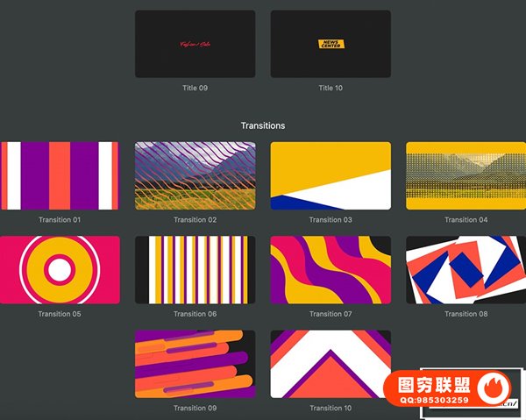Choose the Transition 09 diagonal rounded bars thumbnail
This screenshot has height=420, width=526.
click(x=195, y=364)
